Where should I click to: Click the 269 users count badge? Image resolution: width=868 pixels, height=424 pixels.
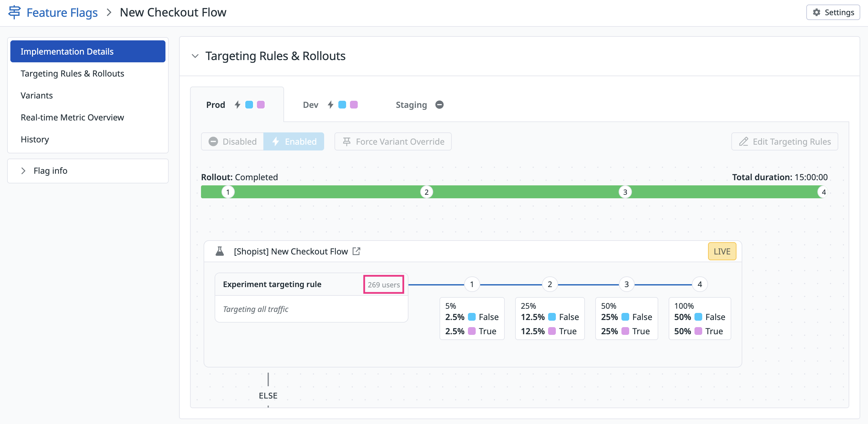click(384, 284)
